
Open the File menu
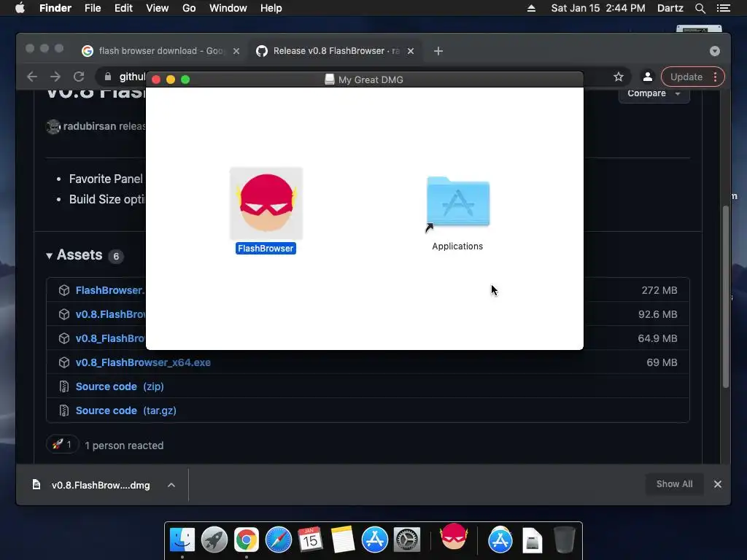(93, 8)
